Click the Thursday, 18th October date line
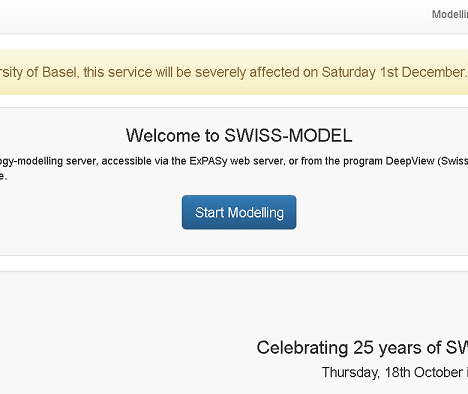 395,372
